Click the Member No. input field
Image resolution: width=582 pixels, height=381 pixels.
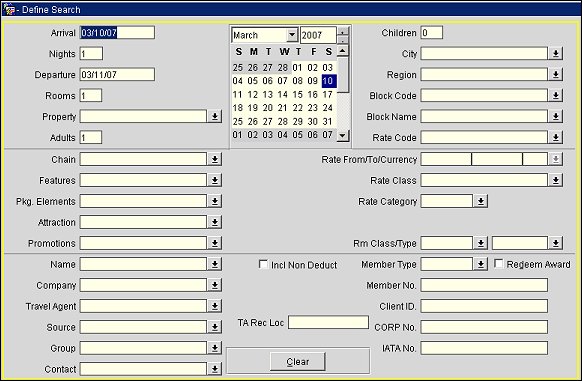click(484, 285)
